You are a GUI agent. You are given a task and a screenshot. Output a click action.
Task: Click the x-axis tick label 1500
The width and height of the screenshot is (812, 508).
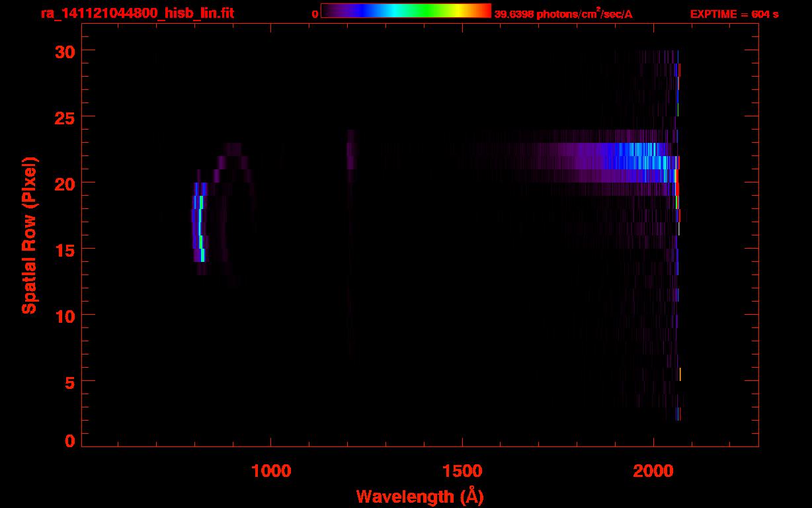click(462, 470)
